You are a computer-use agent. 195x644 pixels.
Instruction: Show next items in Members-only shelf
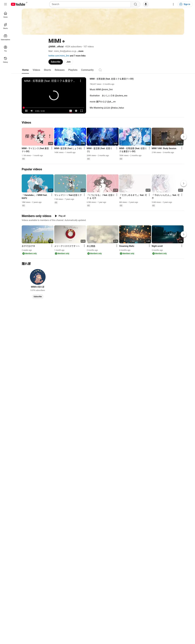183,235
